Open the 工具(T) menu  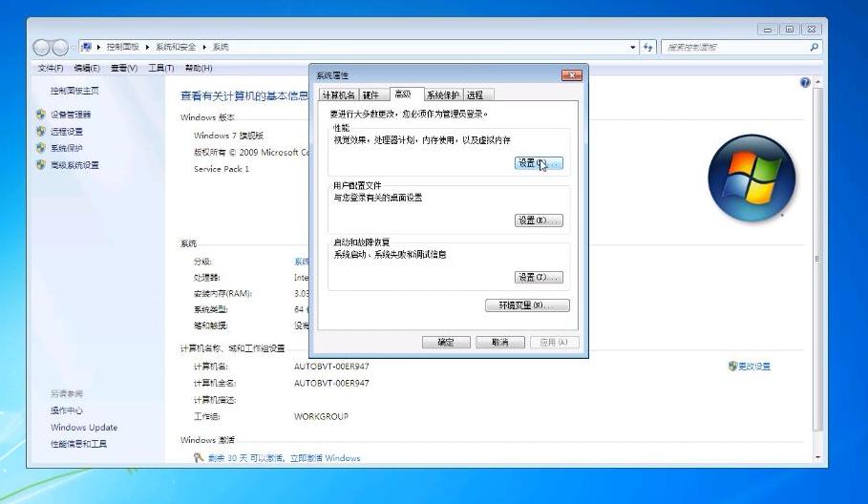(x=161, y=68)
